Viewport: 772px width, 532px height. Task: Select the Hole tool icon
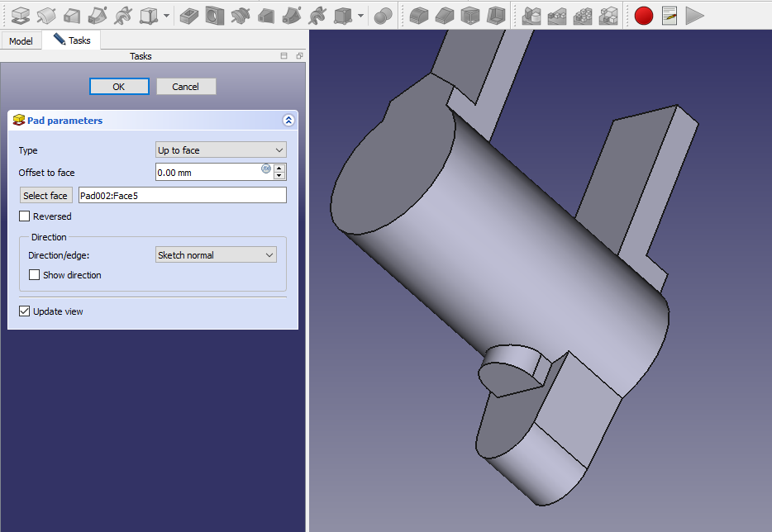pyautogui.click(x=215, y=15)
